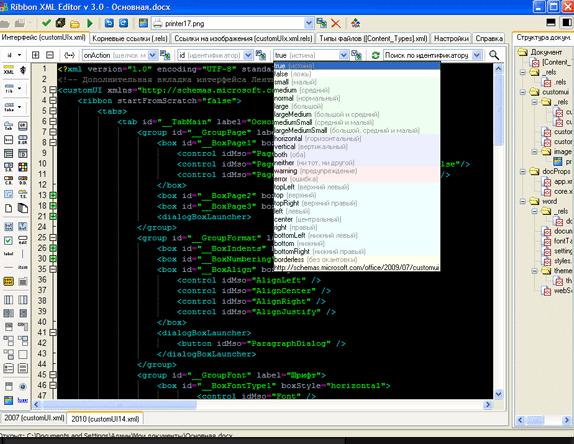Collapse code fold at line 41

pyautogui.click(x=53, y=333)
